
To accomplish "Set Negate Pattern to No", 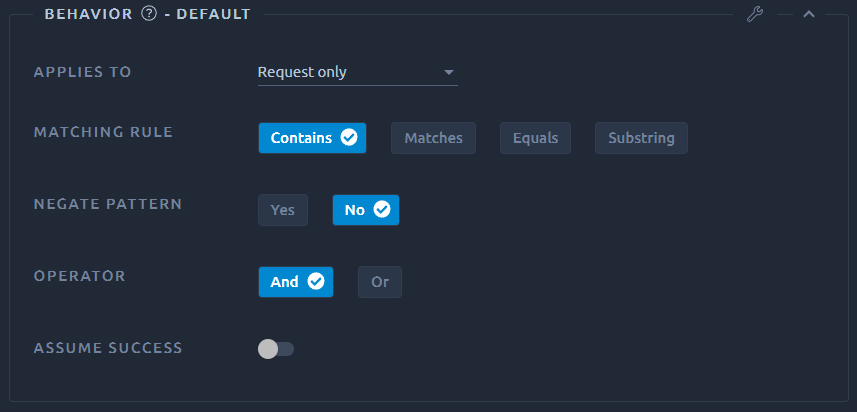I will tap(366, 210).
